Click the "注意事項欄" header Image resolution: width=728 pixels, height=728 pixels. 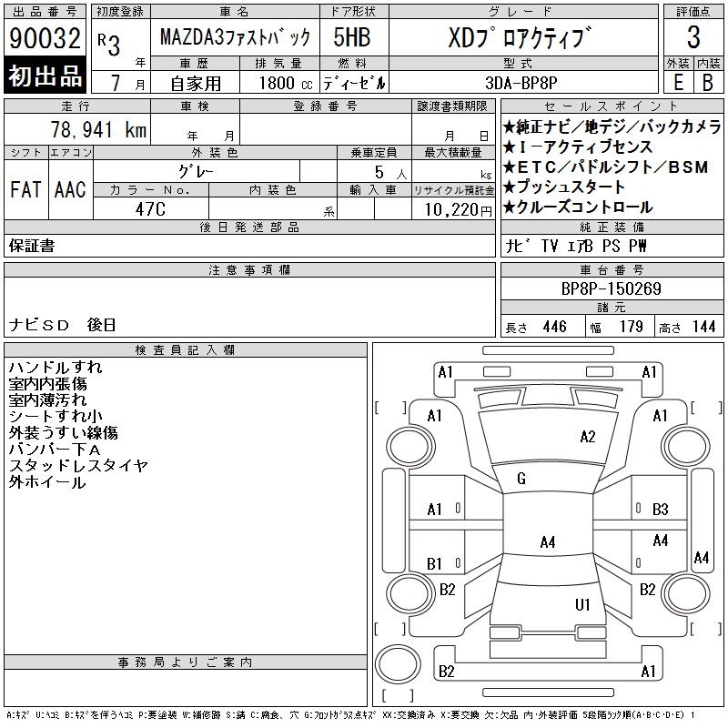coord(249,269)
